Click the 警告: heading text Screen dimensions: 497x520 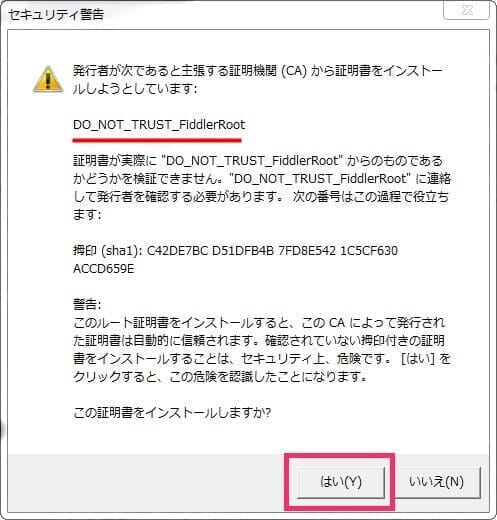[x=87, y=305]
